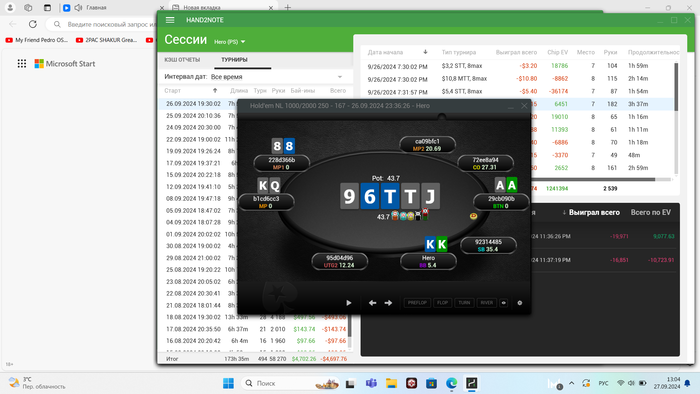Switch to browser tab Новая вкладка
Image resolution: width=700 pixels, height=394 pixels.
coord(222,8)
